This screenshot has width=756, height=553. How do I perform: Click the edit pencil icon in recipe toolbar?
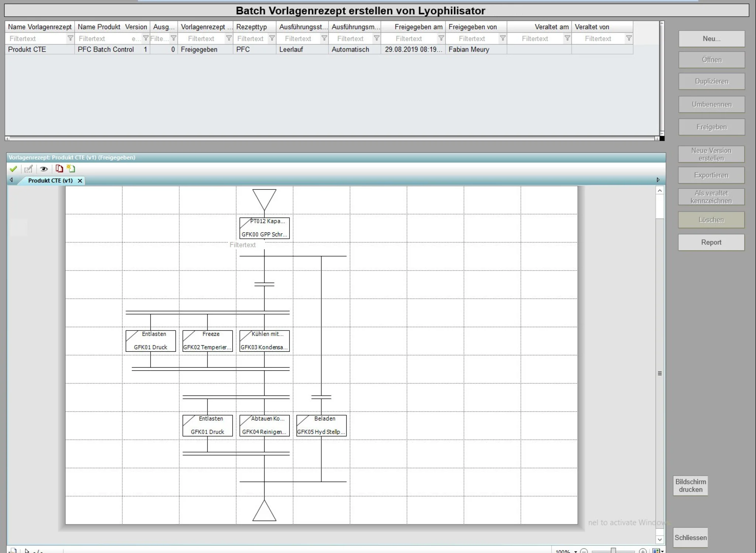[x=28, y=169]
